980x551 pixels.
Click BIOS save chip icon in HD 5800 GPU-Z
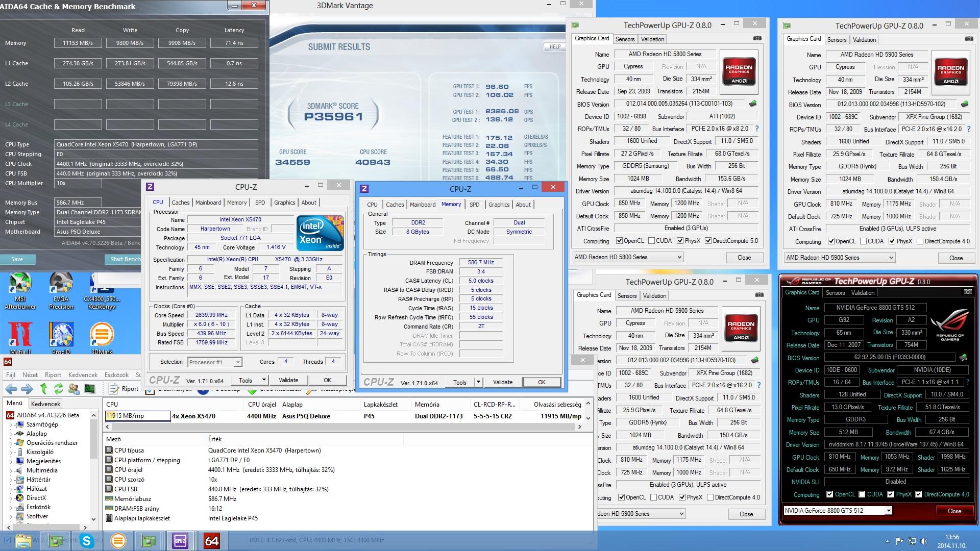pyautogui.click(x=752, y=104)
